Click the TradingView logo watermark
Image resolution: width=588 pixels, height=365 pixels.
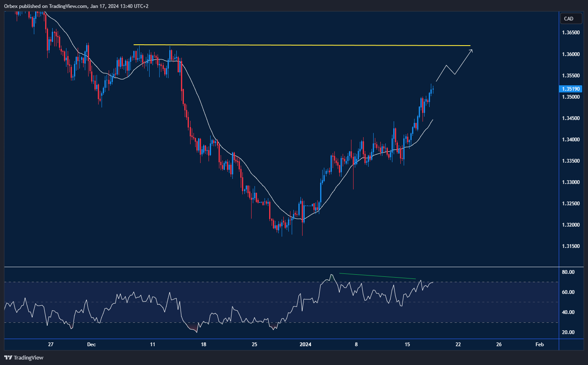[x=23, y=357]
